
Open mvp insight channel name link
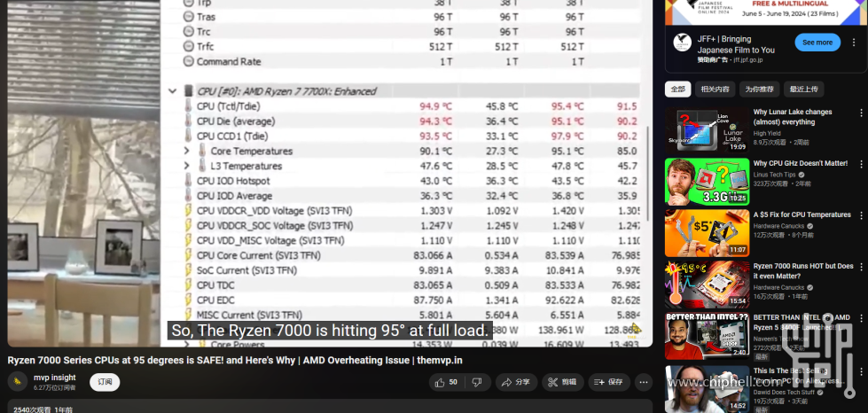(x=55, y=378)
